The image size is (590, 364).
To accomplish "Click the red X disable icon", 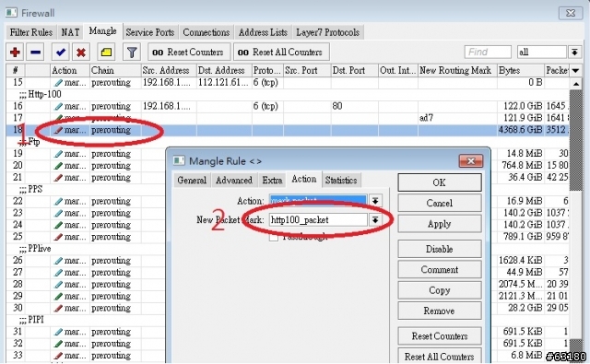I will click(x=80, y=52).
